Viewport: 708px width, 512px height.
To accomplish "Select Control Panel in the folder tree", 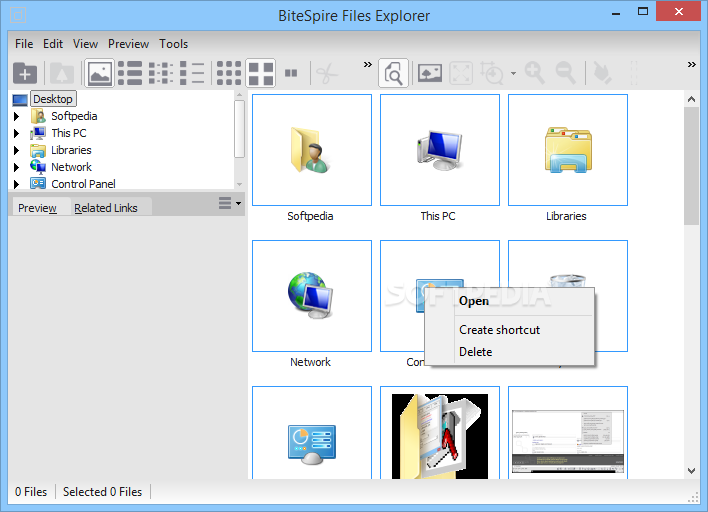I will (x=84, y=184).
